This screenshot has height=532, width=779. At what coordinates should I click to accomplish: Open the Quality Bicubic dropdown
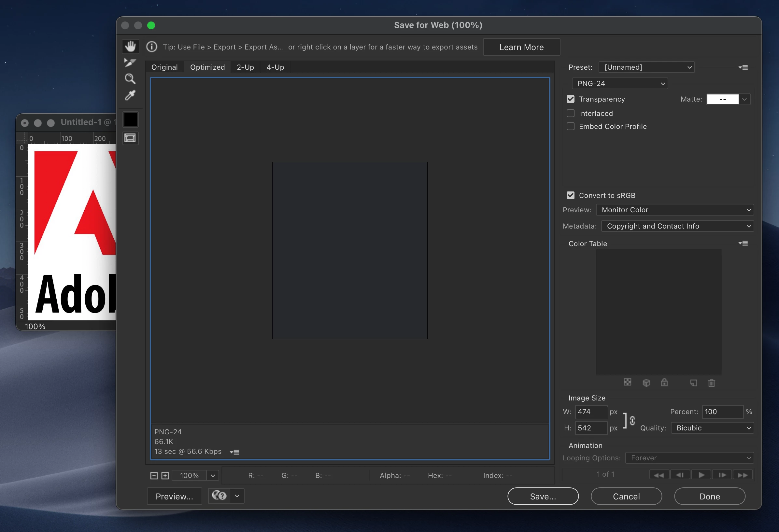(x=712, y=428)
